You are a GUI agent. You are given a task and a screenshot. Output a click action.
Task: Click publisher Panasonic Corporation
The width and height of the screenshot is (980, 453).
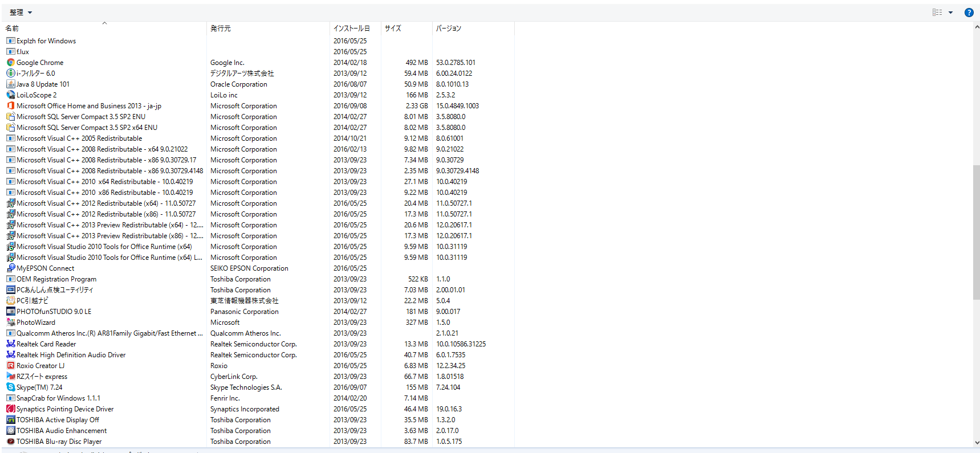click(x=245, y=312)
